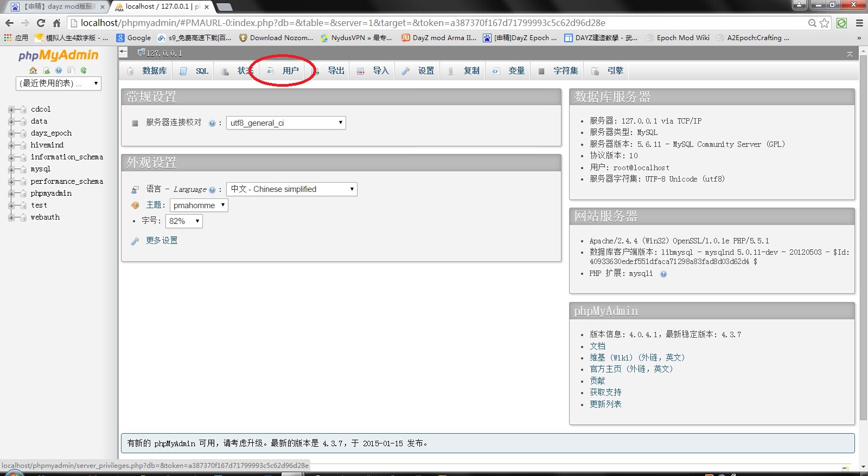Collapse navigation panel with left arrow icon

tap(124, 52)
